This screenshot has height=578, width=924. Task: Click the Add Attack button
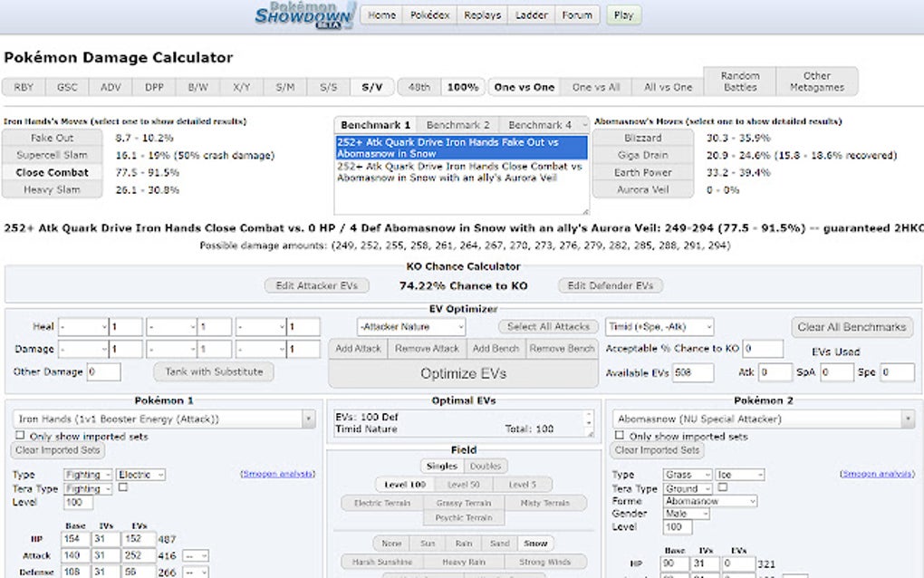(x=358, y=349)
